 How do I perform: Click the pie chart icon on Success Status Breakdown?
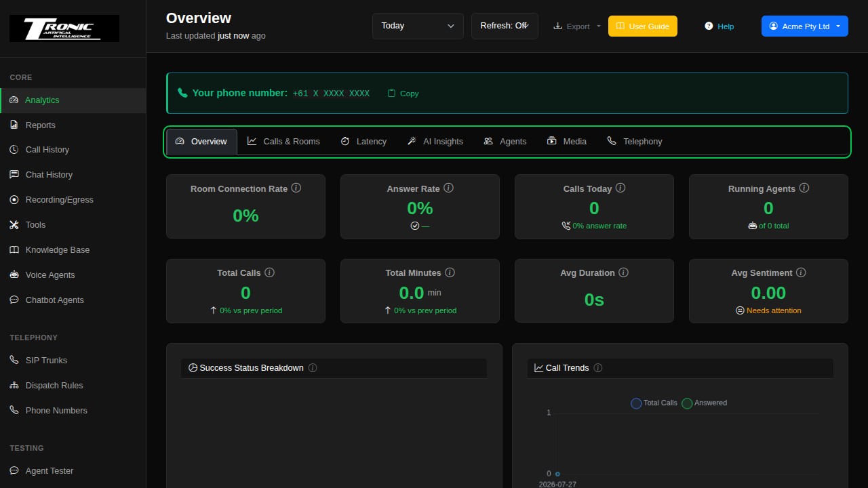click(193, 368)
